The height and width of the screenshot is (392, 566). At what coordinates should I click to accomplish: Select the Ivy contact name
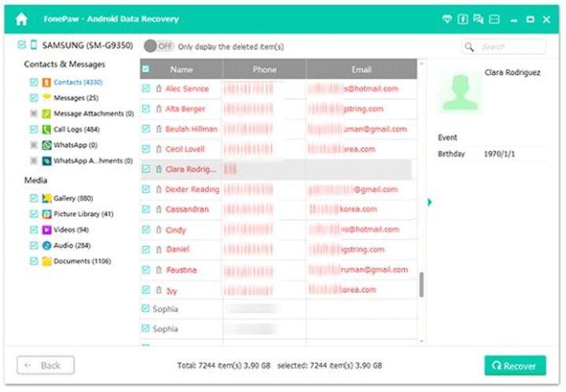(172, 291)
